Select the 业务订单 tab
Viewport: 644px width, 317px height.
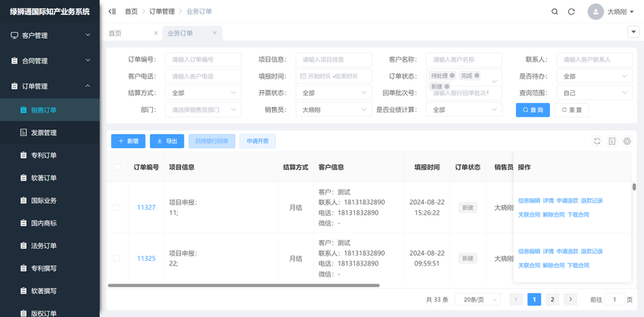point(180,33)
